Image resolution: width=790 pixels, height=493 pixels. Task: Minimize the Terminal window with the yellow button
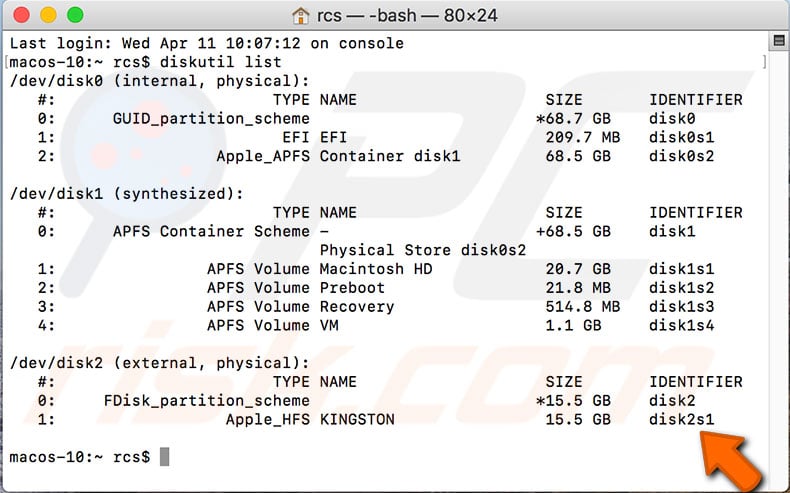pyautogui.click(x=48, y=15)
